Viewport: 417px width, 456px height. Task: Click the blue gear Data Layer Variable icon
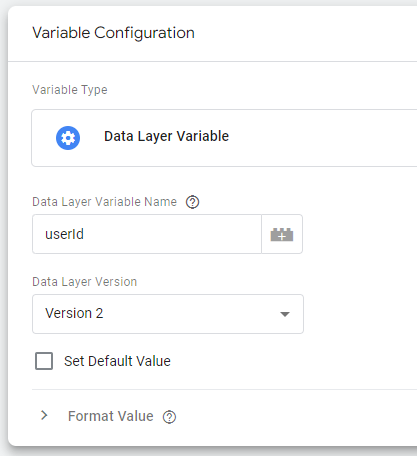(68, 138)
